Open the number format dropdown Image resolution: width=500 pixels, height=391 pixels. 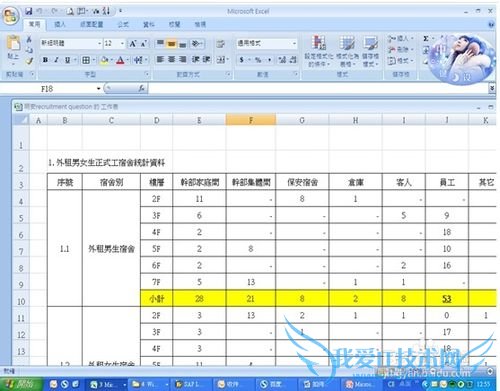point(294,43)
